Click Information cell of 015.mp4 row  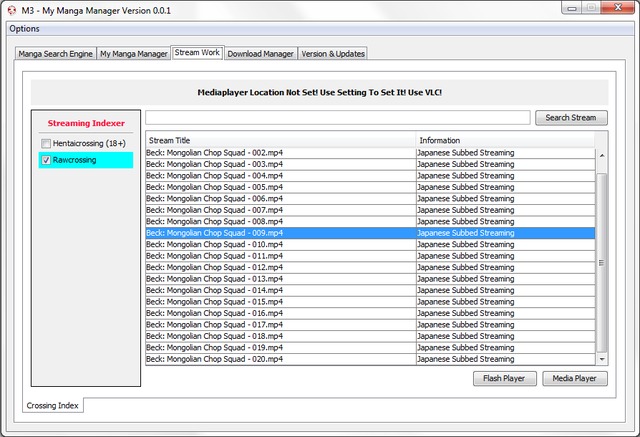coord(506,302)
